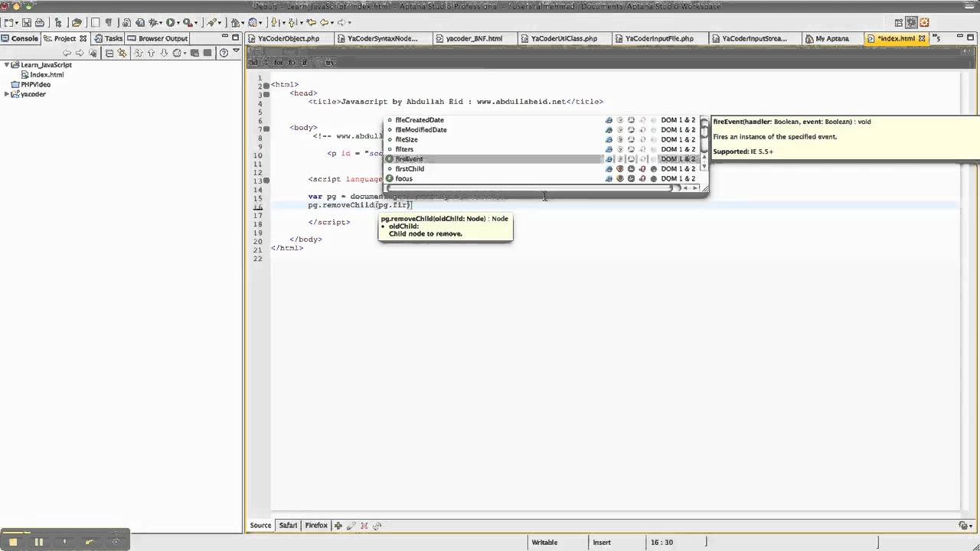Expand the yacoder project folder
This screenshot has height=551, width=980.
[7, 94]
